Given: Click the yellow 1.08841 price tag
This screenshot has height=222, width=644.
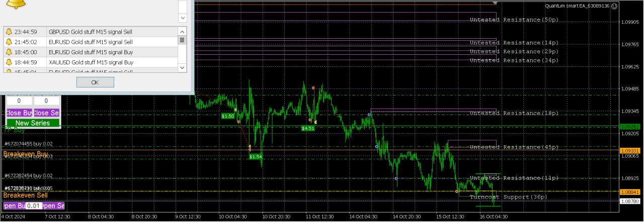Looking at the screenshot, I should coord(630,191).
